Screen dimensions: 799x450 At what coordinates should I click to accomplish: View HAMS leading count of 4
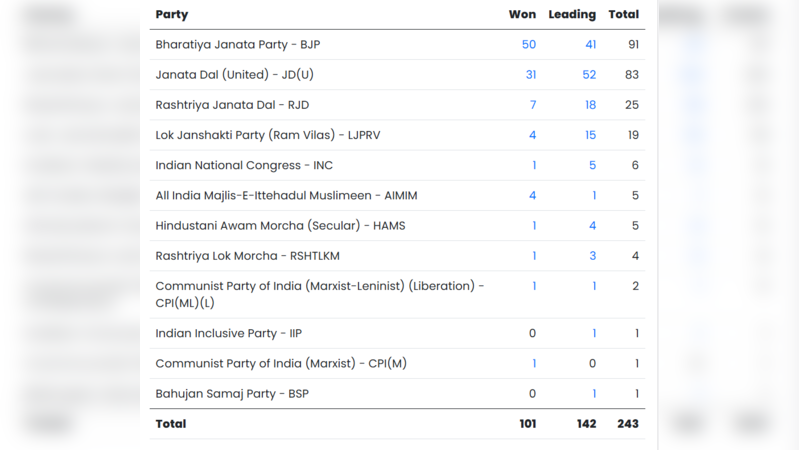[x=593, y=225]
